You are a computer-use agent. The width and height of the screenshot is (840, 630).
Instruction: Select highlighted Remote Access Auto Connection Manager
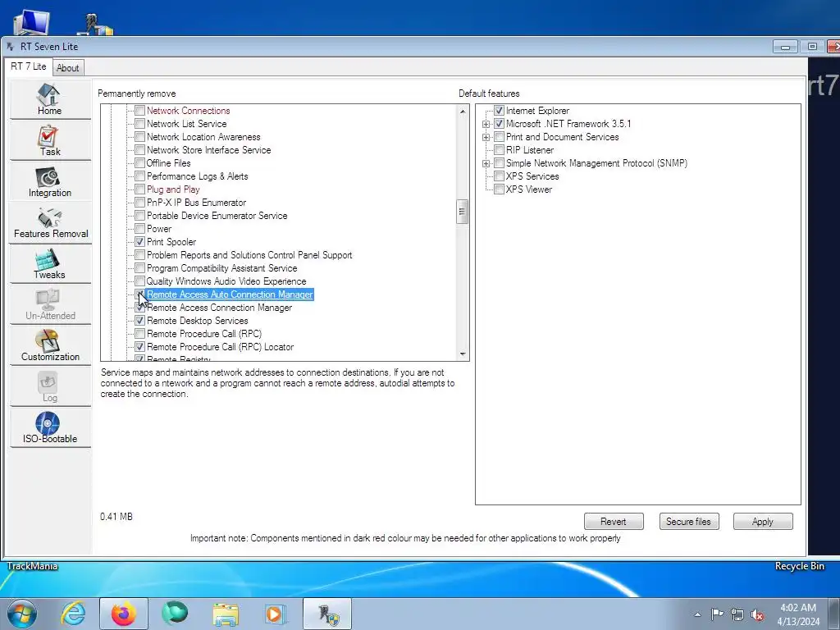pos(230,294)
